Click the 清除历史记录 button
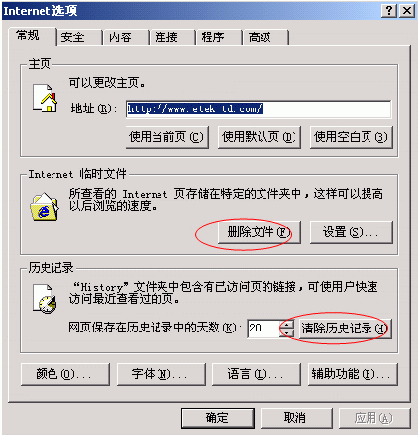The width and height of the screenshot is (418, 435). [345, 329]
